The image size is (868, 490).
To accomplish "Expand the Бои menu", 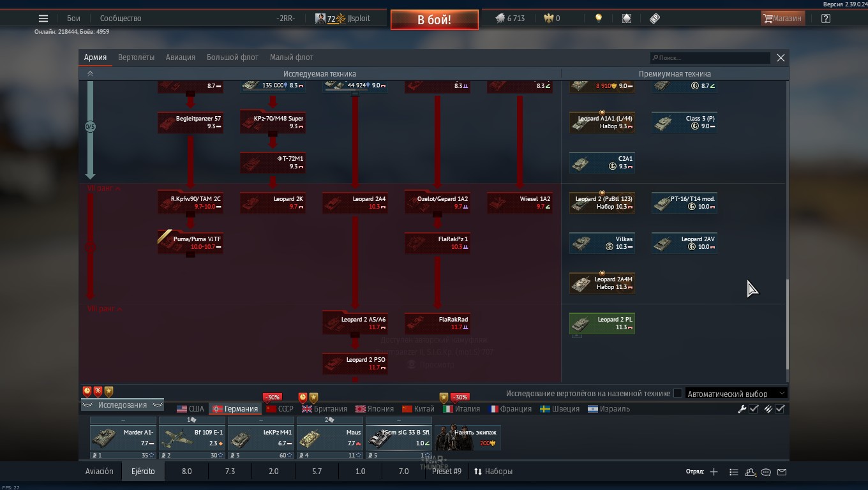I will point(74,19).
